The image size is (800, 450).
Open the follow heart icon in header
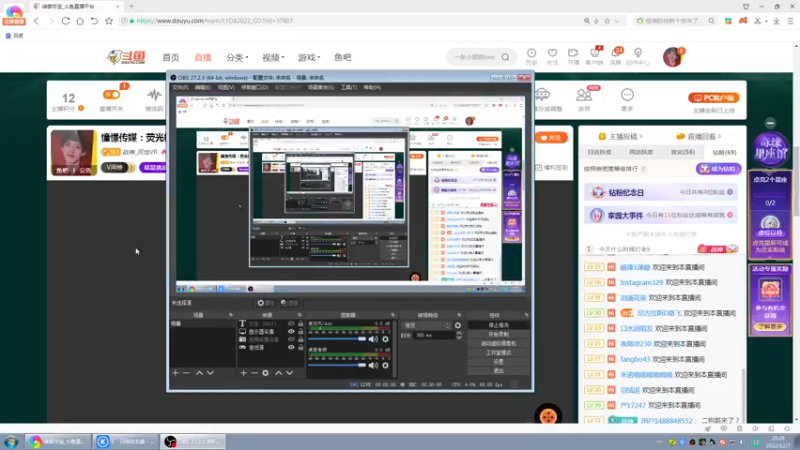coord(552,53)
